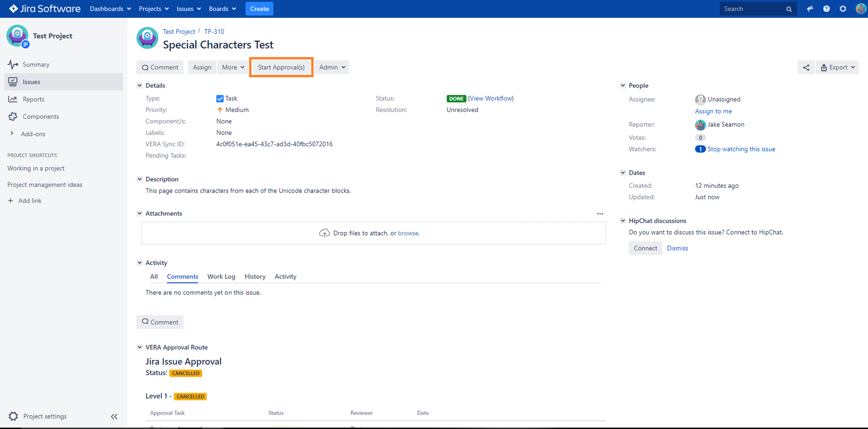
Task: Click the top Comment button
Action: tap(160, 67)
